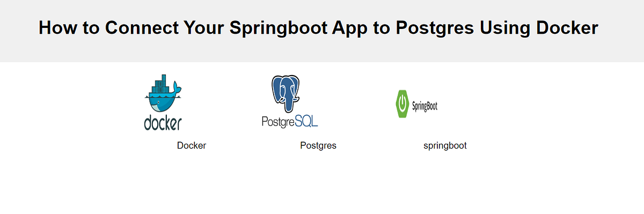The width and height of the screenshot is (644, 214).
Task: Click the PostgreSQL wordmark text in logo
Action: tap(290, 121)
